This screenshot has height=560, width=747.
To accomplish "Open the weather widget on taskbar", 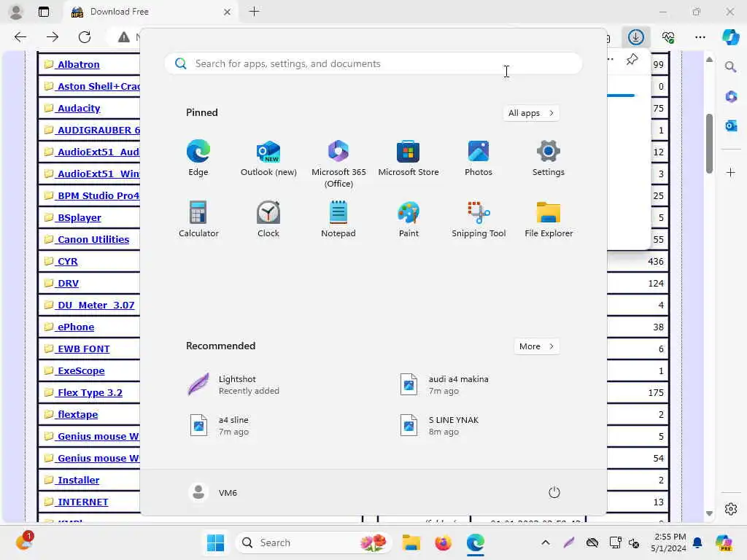I will tap(24, 542).
